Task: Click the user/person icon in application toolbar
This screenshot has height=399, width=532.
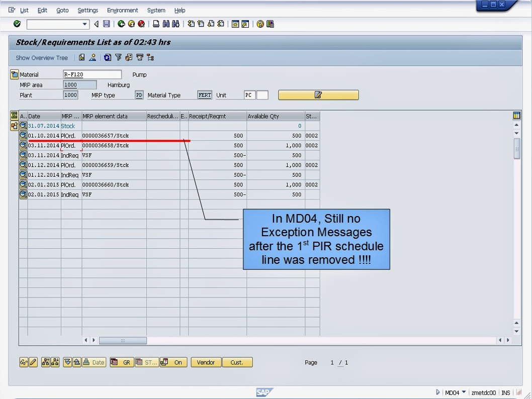Action: pos(93,57)
